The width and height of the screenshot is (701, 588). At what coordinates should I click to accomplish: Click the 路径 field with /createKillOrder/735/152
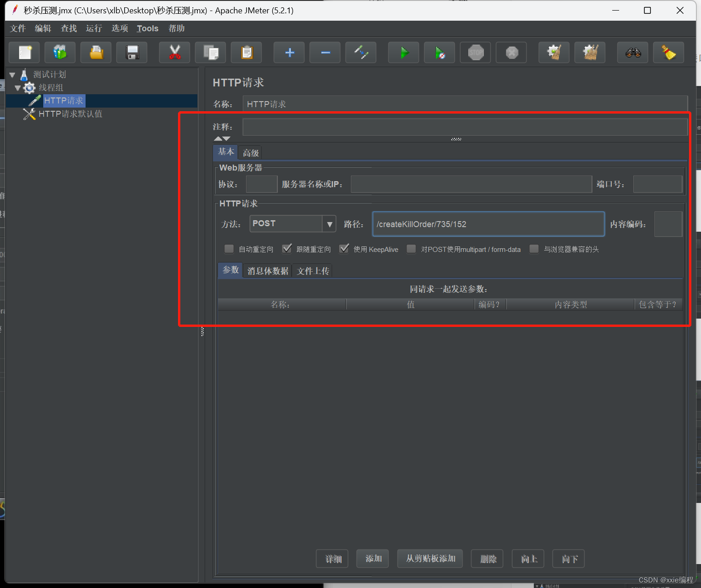[488, 224]
